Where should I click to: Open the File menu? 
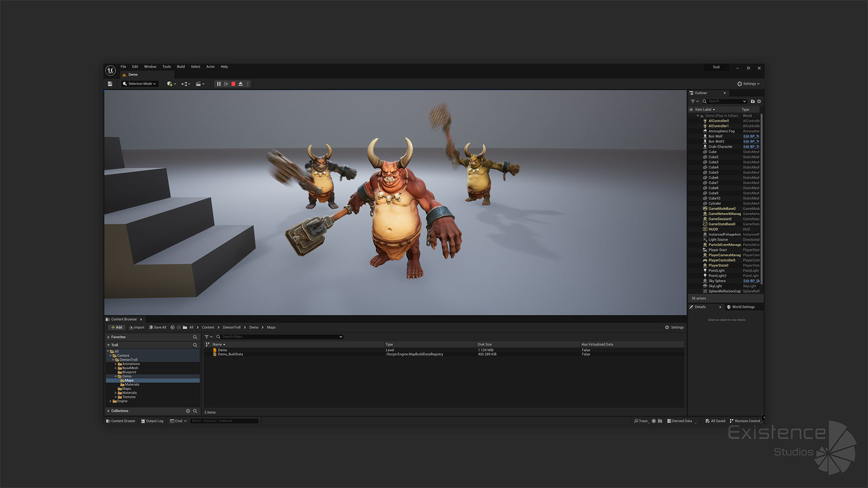123,67
